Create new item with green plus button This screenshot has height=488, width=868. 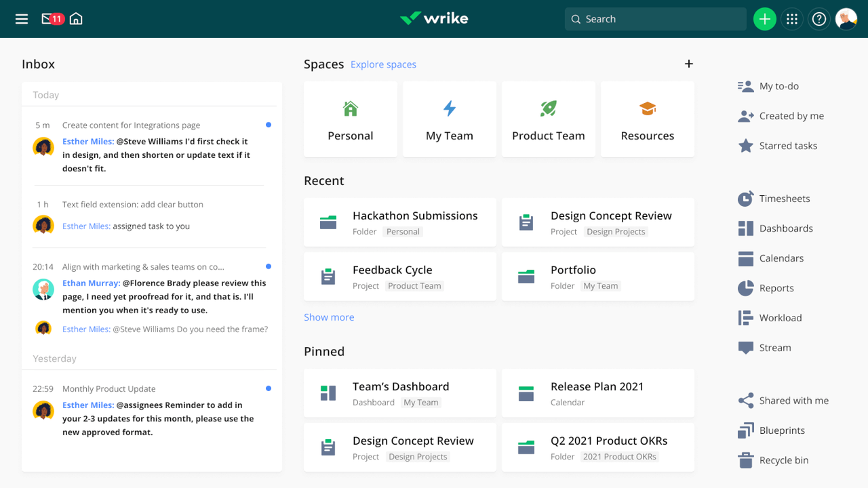(x=764, y=18)
